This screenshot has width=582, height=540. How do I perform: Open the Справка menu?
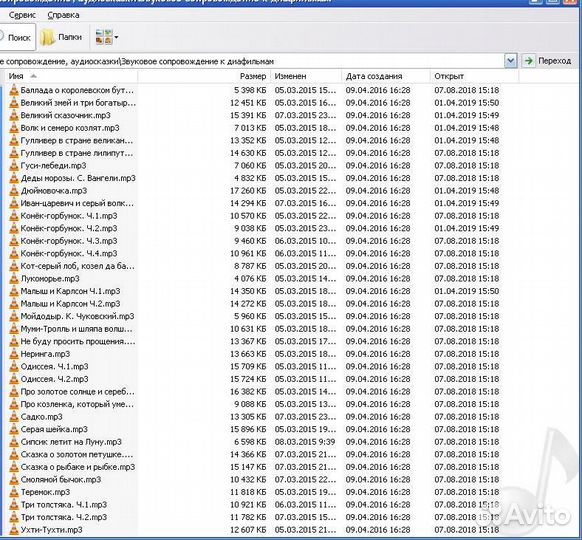click(63, 15)
